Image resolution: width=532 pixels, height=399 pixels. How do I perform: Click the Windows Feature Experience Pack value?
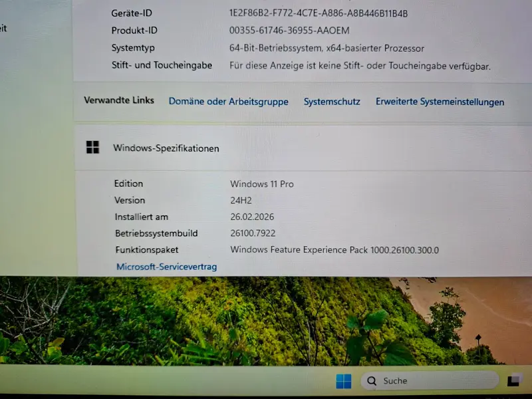tap(334, 250)
